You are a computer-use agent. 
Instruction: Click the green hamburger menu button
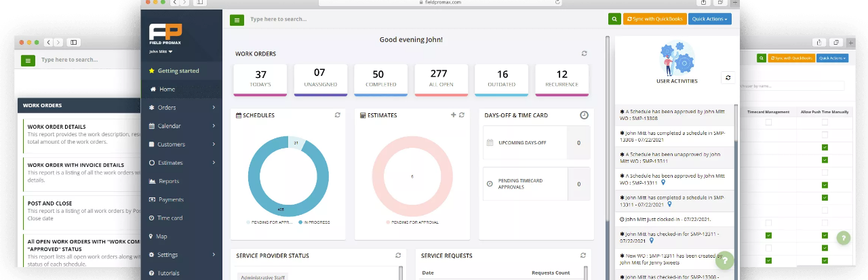pos(237,20)
